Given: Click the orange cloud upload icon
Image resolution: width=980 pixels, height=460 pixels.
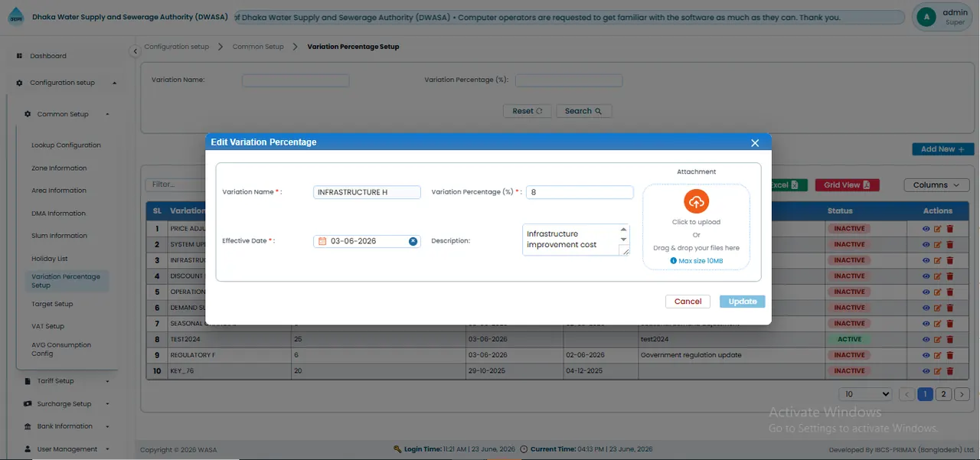Looking at the screenshot, I should click(x=696, y=201).
